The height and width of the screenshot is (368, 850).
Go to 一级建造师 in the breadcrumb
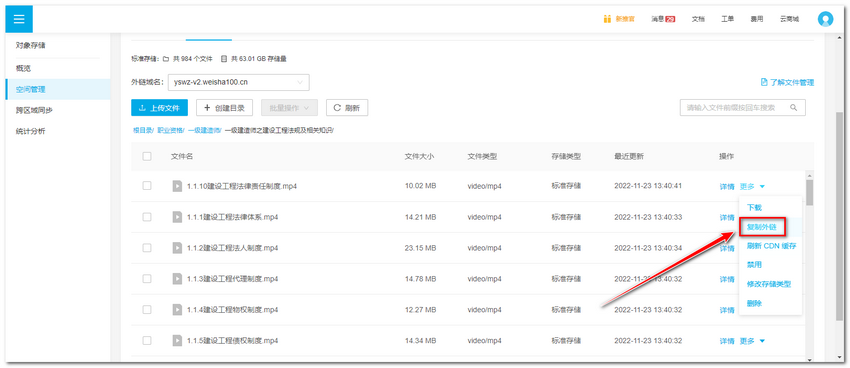(x=203, y=131)
